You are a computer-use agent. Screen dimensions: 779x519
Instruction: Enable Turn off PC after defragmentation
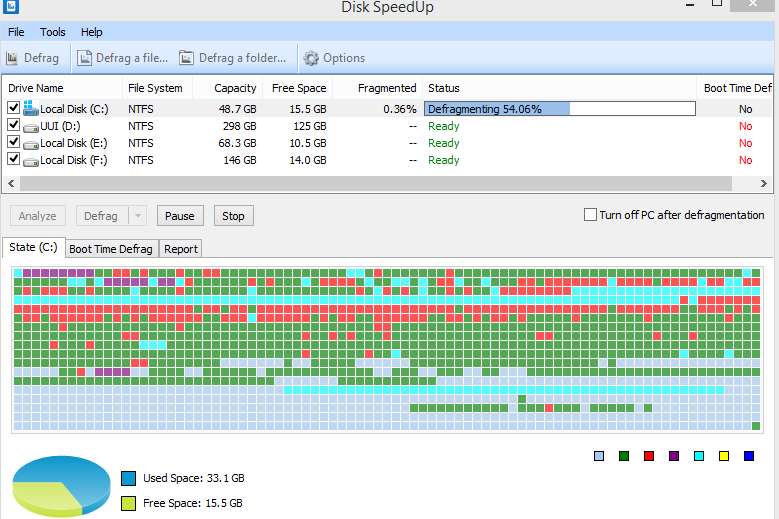pos(590,215)
